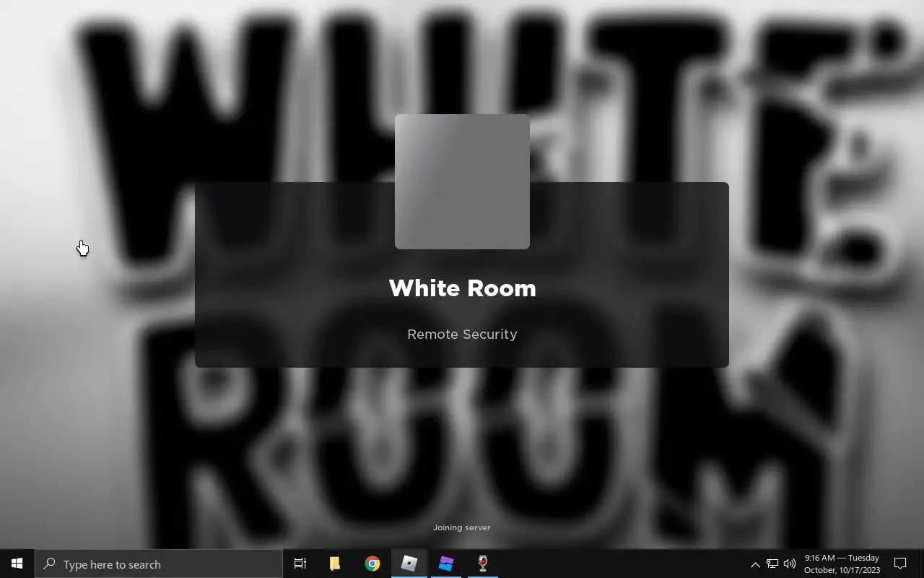Open the taskbar clock and date
This screenshot has width=924, height=578.
coord(842,564)
